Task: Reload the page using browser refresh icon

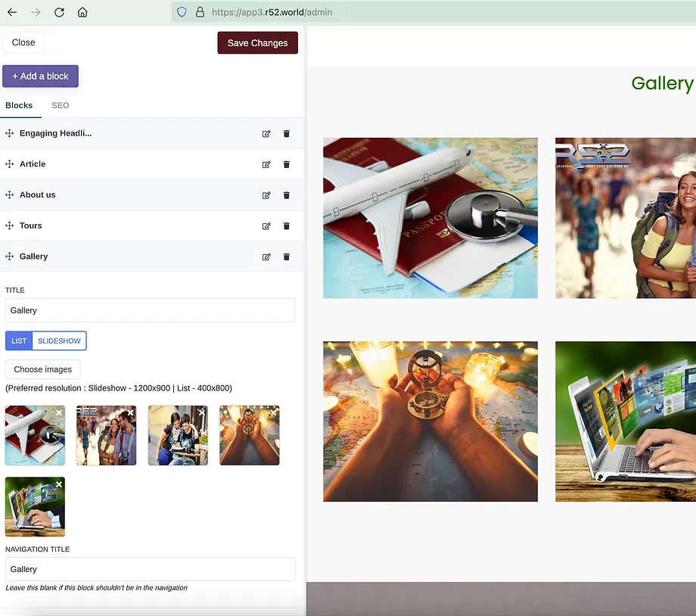Action: 59,12
